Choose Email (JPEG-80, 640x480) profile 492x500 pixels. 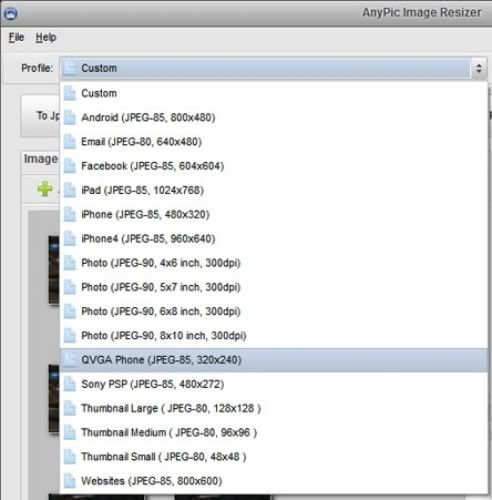tap(274, 142)
